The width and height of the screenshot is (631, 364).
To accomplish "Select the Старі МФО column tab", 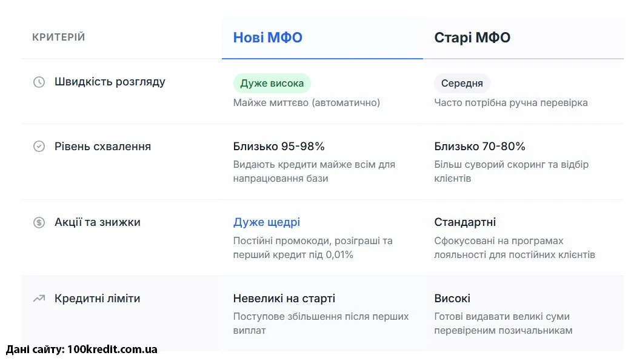I will pyautogui.click(x=472, y=38).
